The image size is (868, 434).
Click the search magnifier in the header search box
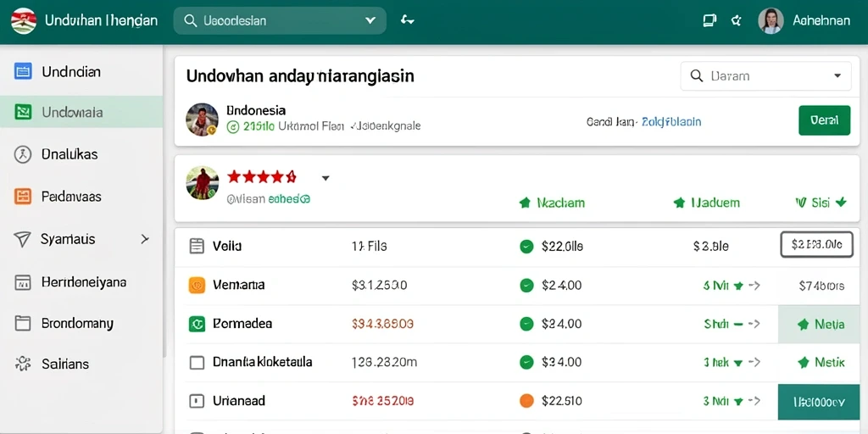(x=190, y=21)
